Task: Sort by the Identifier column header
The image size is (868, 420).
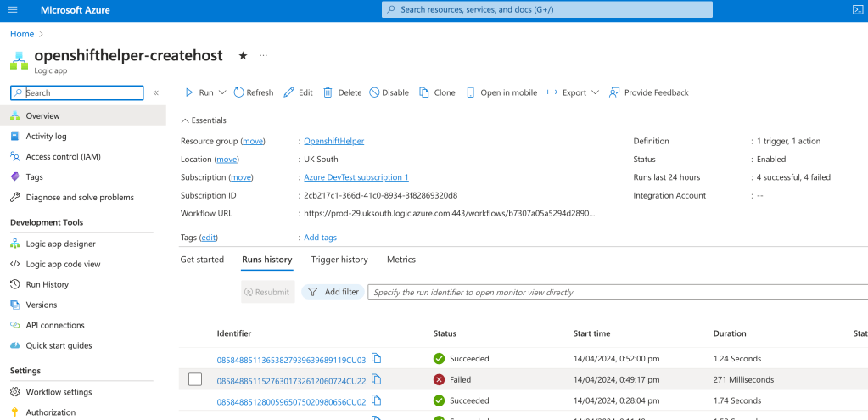Action: 233,333
